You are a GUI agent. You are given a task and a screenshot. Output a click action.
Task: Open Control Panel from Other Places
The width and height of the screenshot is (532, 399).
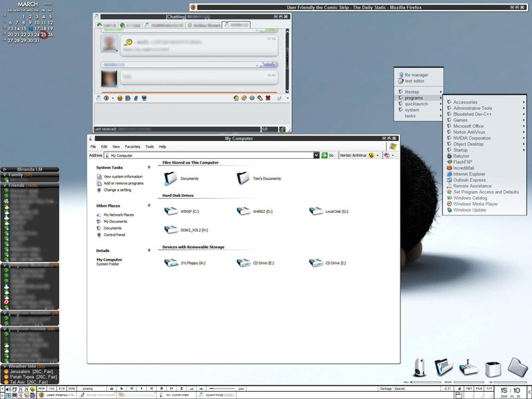[114, 235]
